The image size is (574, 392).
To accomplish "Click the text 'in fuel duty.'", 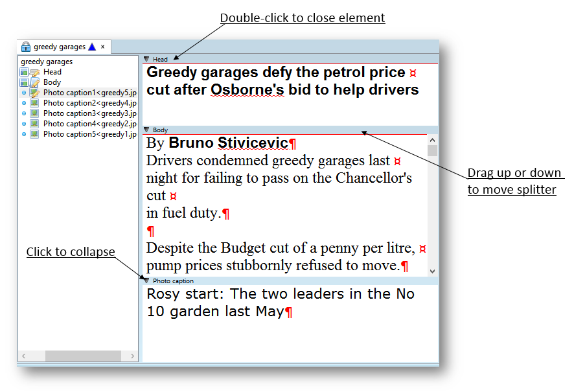I will point(184,213).
